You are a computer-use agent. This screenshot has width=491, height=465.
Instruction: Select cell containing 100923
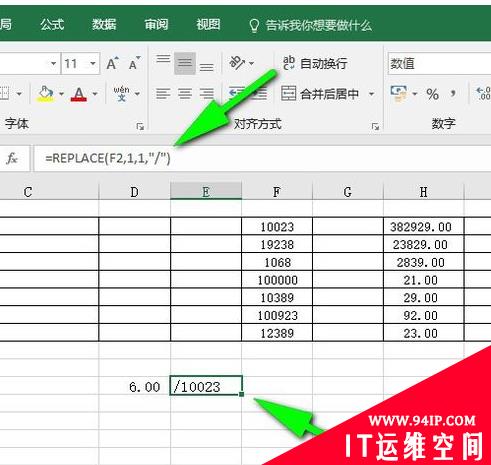277,315
